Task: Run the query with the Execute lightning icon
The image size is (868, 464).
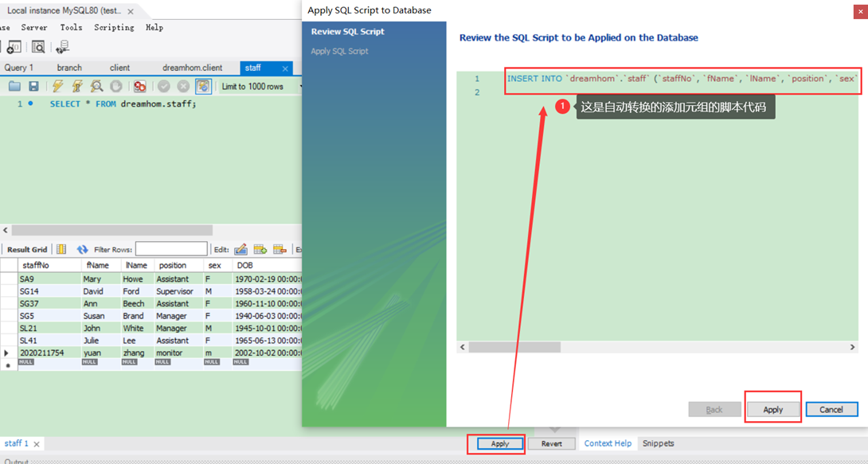Action: click(58, 86)
